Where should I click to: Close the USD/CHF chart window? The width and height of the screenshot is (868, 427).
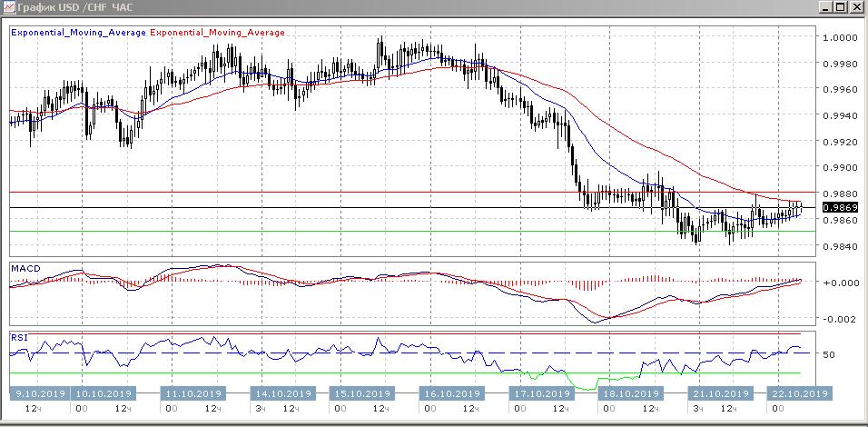(x=856, y=8)
